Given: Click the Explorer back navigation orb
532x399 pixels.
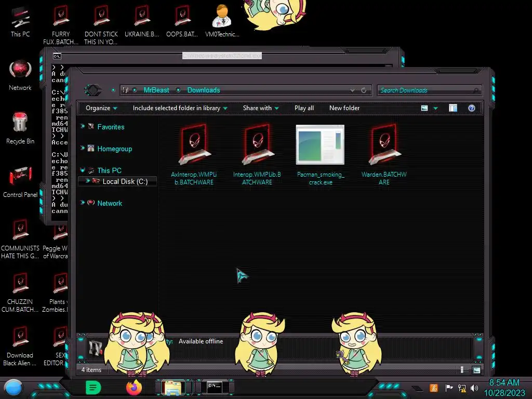Looking at the screenshot, I should 92,90.
